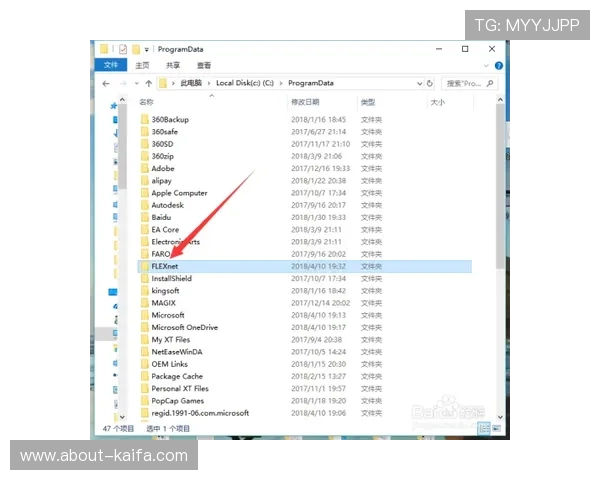Viewport: 600px width, 480px height.
Task: Expand the breadcrumb chevron before 此电脑
Action: coord(173,83)
